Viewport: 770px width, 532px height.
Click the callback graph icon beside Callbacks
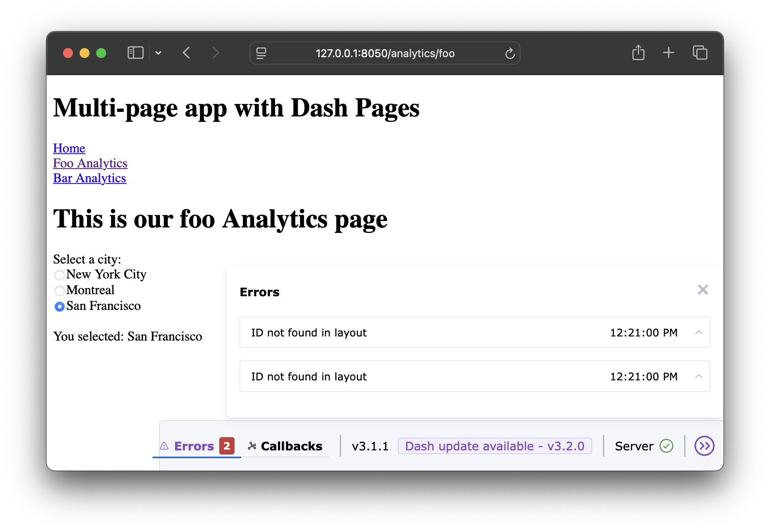coord(252,446)
